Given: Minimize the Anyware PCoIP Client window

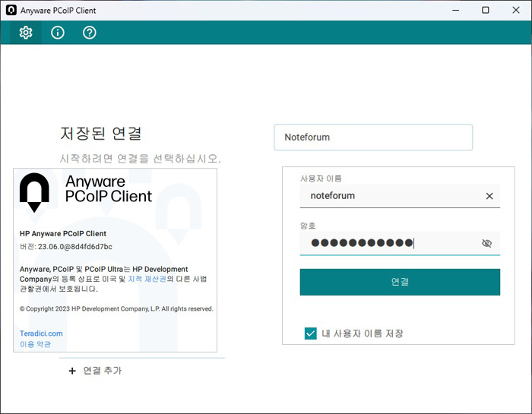Looking at the screenshot, I should tap(456, 10).
